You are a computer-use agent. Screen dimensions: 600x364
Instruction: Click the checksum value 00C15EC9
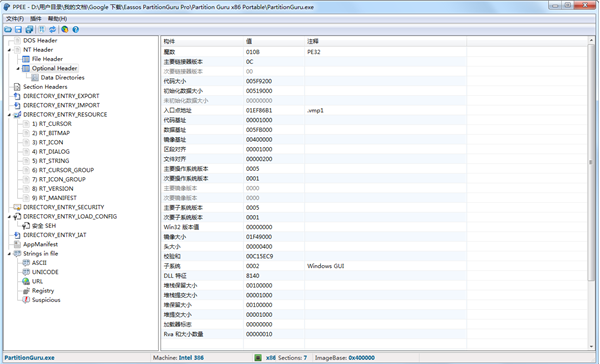[259, 256]
